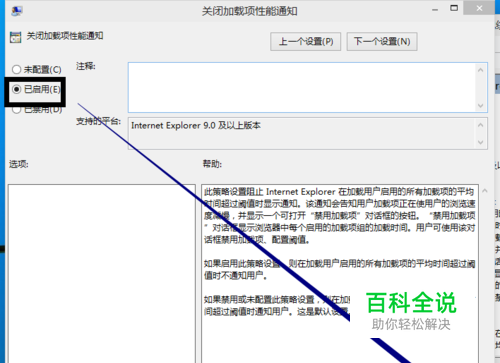
Task: Close the 关闭加载项性能通知 dialog
Action: click(479, 8)
